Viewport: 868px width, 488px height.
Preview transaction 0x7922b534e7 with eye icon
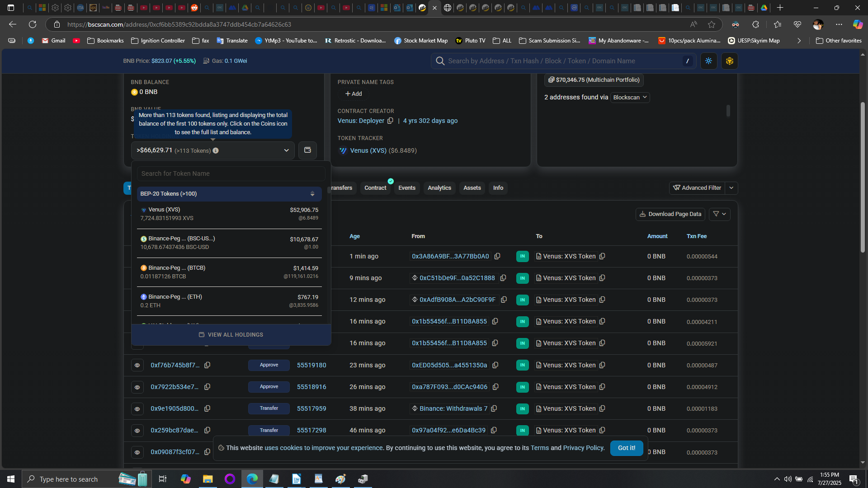137,387
